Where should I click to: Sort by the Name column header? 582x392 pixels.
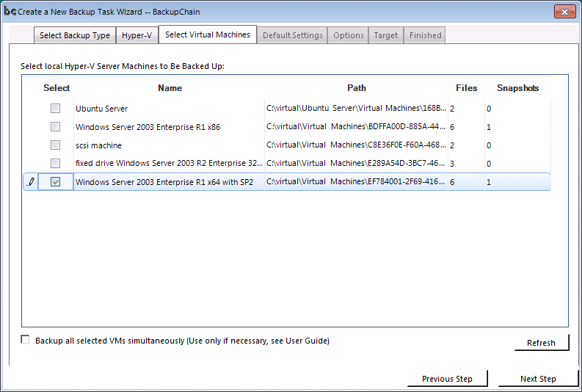[x=170, y=88]
